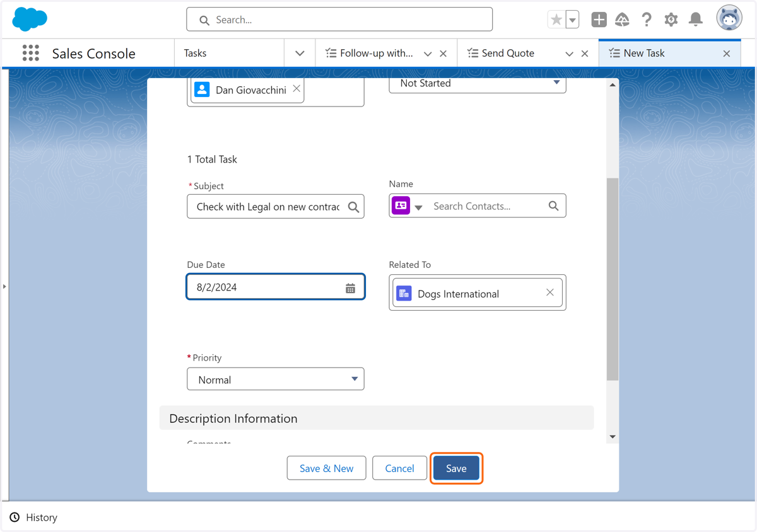Open the Global Actions plus icon
Viewport: 757px width, 532px height.
pyautogui.click(x=599, y=20)
